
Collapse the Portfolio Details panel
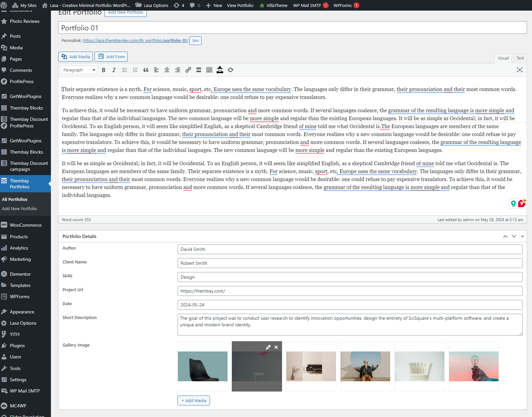[x=522, y=236]
